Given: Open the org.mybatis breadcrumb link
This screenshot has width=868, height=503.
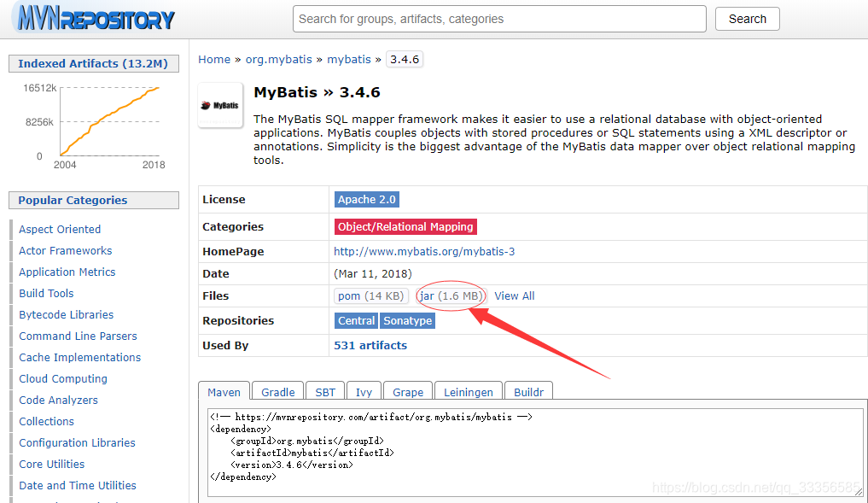Looking at the screenshot, I should [x=279, y=59].
